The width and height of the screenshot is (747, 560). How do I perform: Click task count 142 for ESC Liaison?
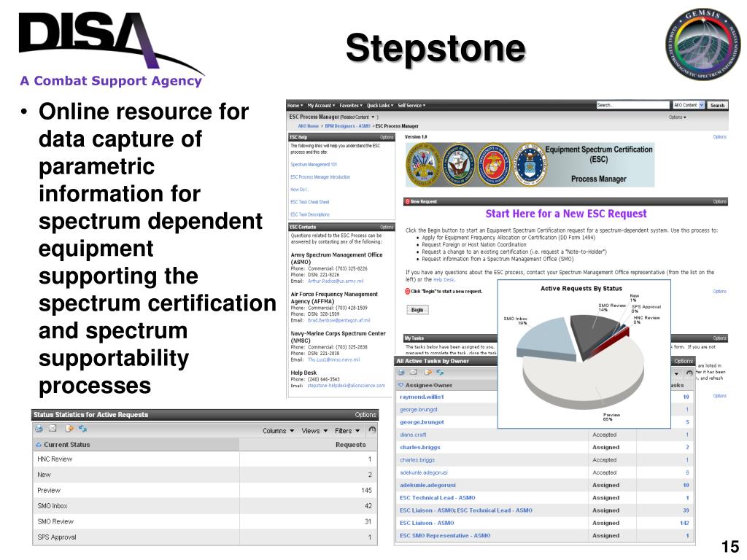tap(684, 523)
